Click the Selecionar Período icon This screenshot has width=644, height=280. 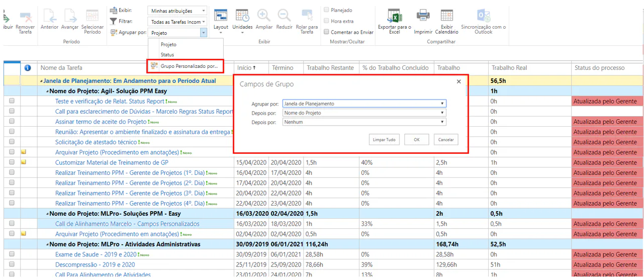[x=92, y=16]
